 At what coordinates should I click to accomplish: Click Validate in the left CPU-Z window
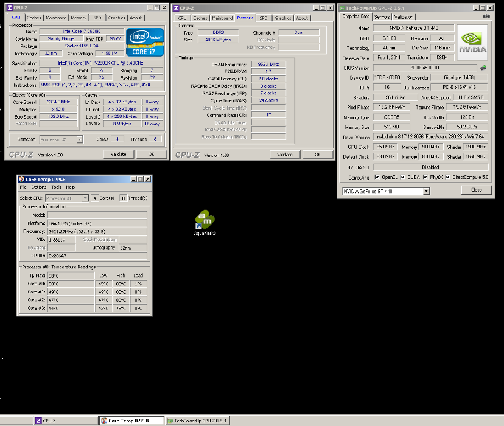(x=118, y=154)
